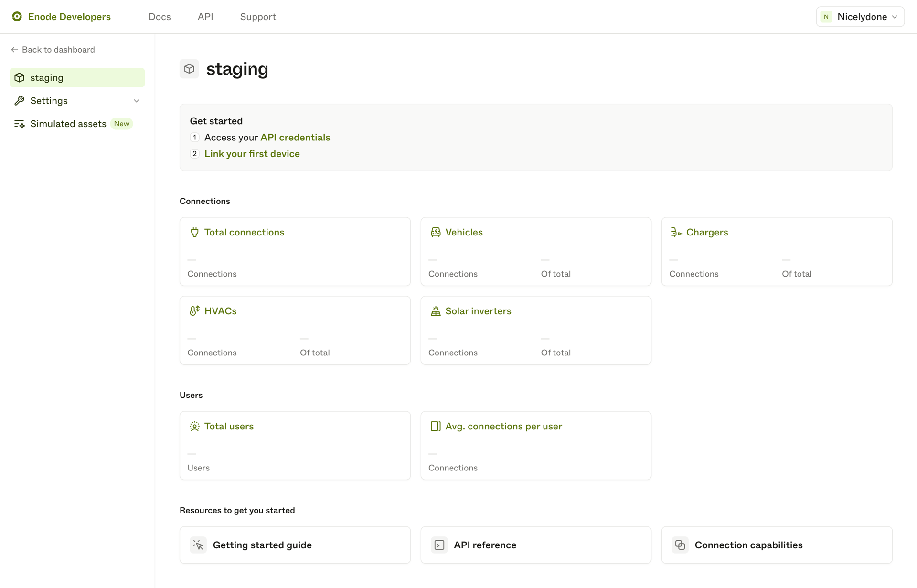917x588 pixels.
Task: Click the wrench icon next to Settings
Action: point(20,100)
